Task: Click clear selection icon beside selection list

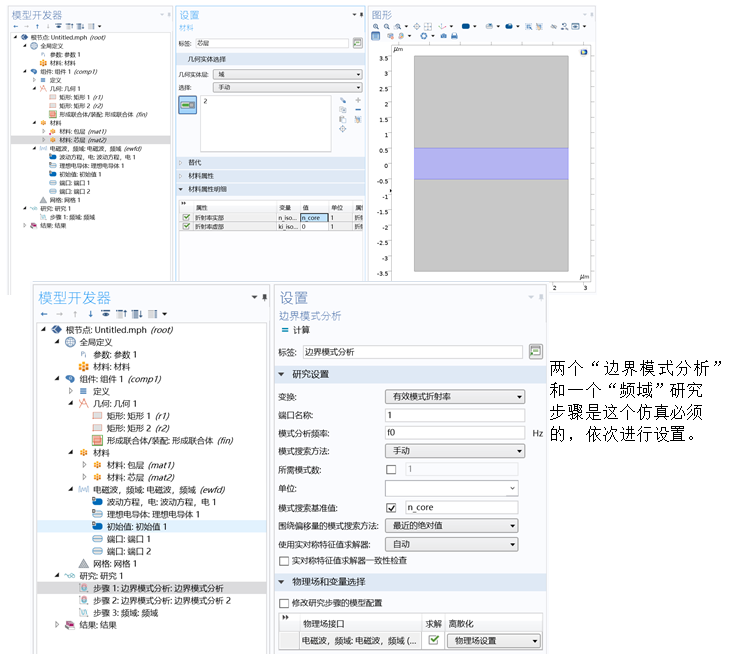Action: 358,119
